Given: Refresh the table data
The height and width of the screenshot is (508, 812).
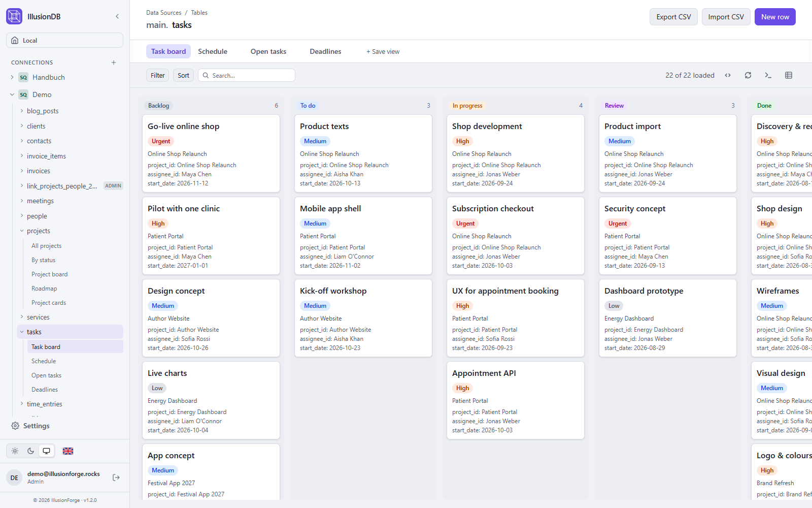Looking at the screenshot, I should (748, 75).
